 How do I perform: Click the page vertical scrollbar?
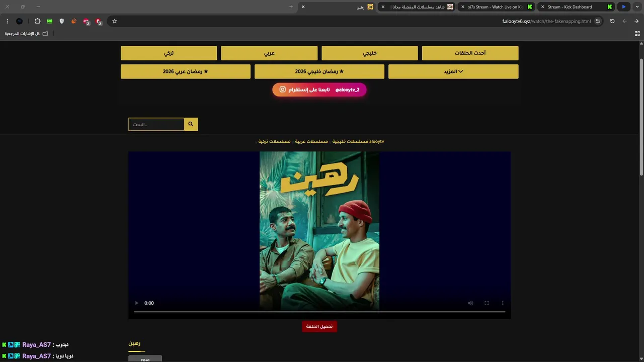(641, 117)
